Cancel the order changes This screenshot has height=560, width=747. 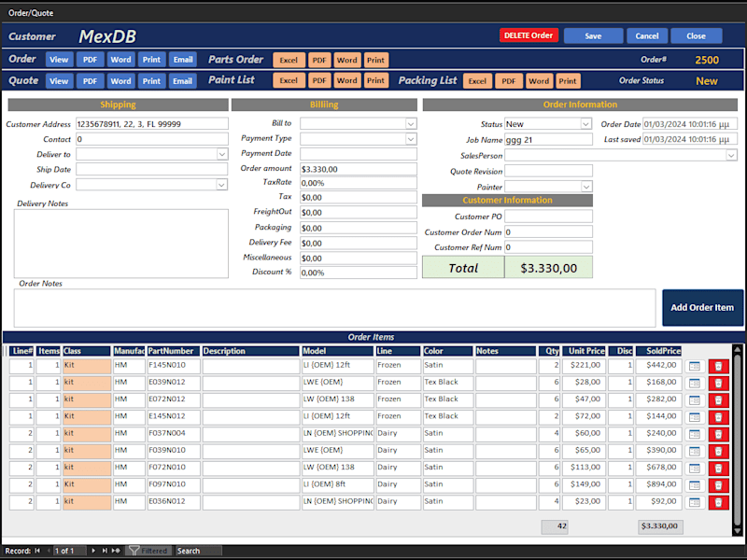tap(647, 35)
